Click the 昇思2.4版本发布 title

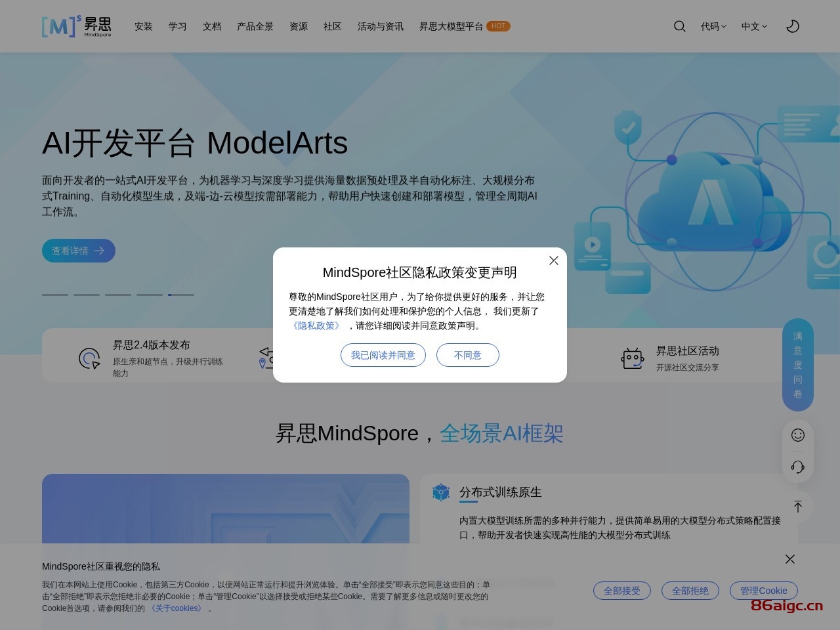click(x=152, y=345)
